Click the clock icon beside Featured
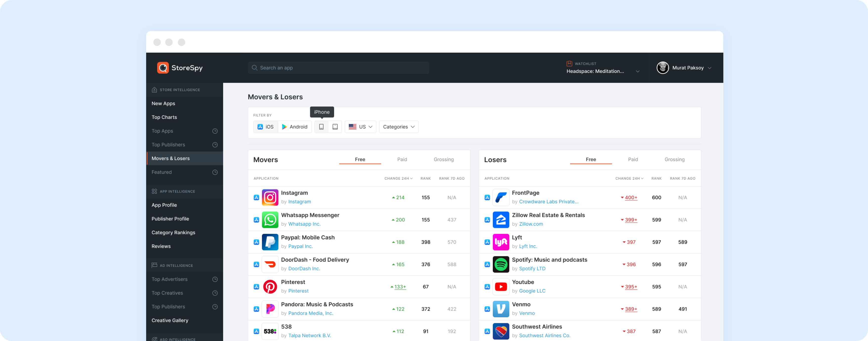868x341 pixels. click(215, 172)
